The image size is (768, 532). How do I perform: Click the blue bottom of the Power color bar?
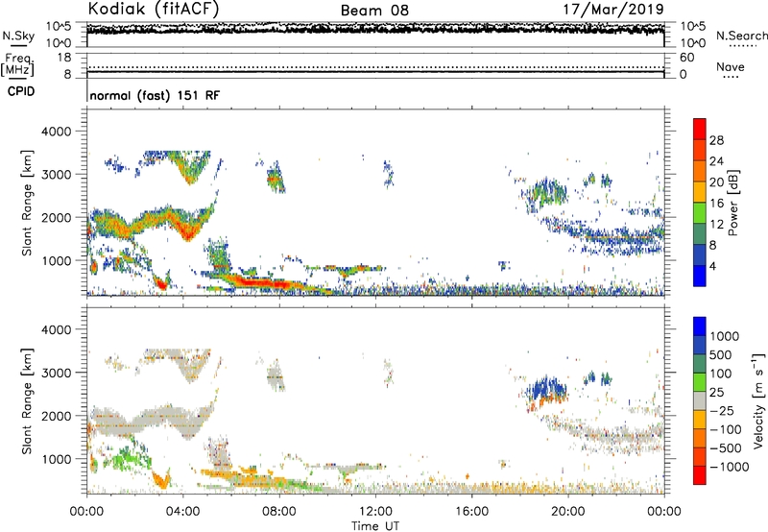(x=700, y=276)
